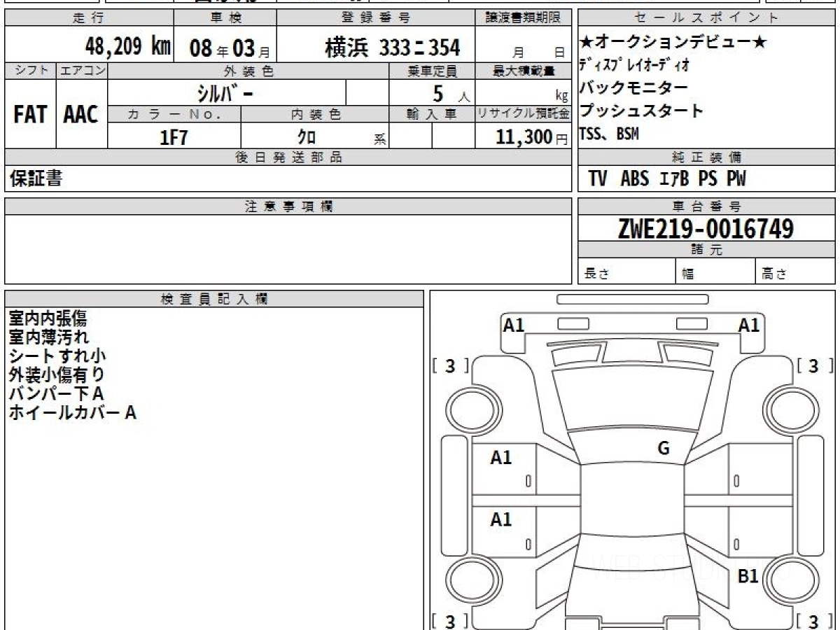Select the exterior color シルバー
This screenshot has height=630, width=840.
point(225,93)
